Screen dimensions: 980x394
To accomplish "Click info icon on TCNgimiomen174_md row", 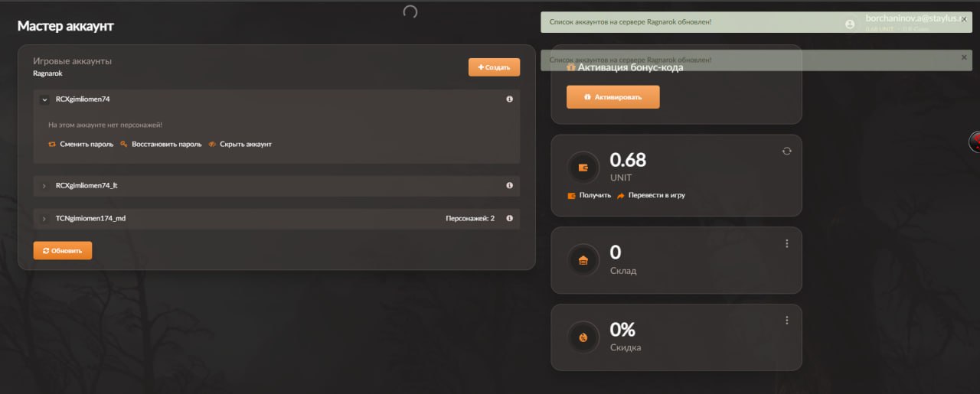I will 509,219.
